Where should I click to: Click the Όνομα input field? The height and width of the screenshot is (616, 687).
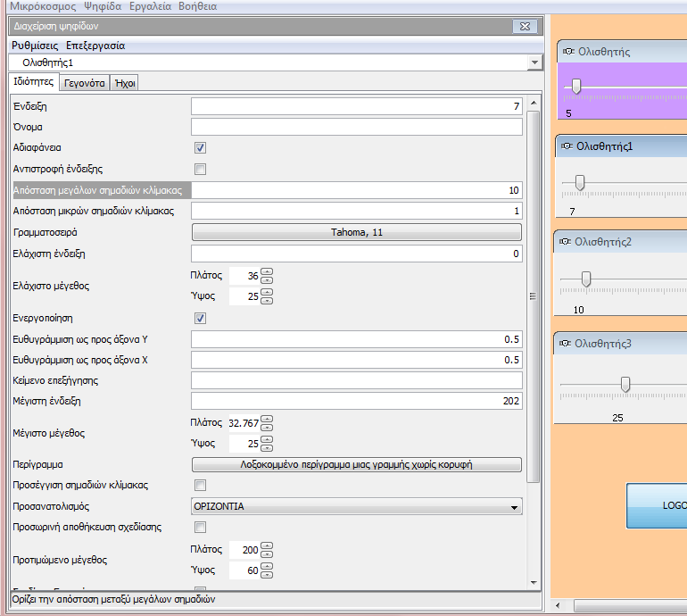coord(357,127)
